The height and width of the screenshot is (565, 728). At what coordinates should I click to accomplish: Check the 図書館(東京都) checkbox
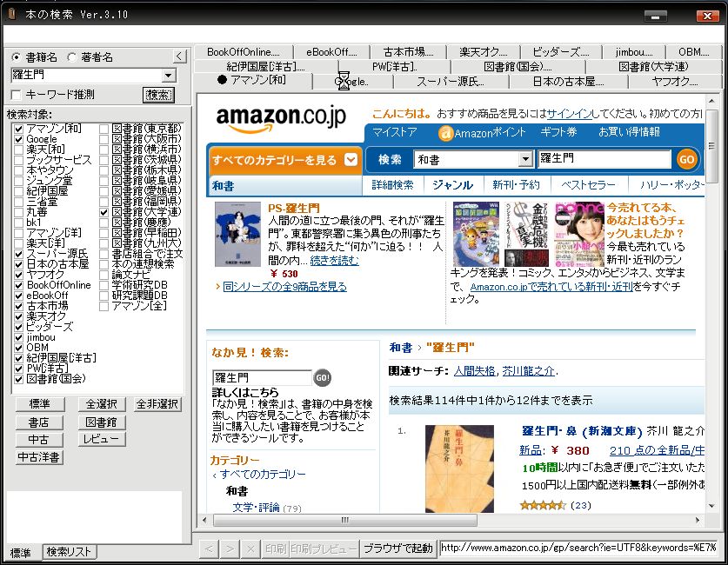(104, 129)
